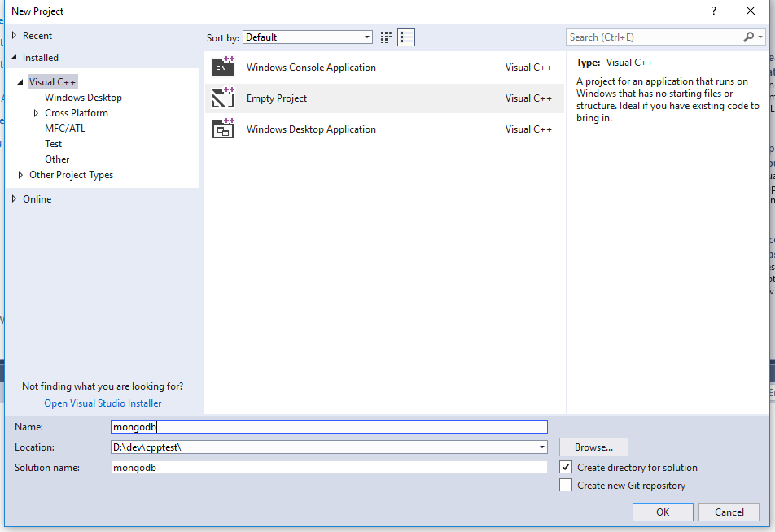This screenshot has height=532, width=775.
Task: Click the Windows Desktop Application icon
Action: (223, 129)
